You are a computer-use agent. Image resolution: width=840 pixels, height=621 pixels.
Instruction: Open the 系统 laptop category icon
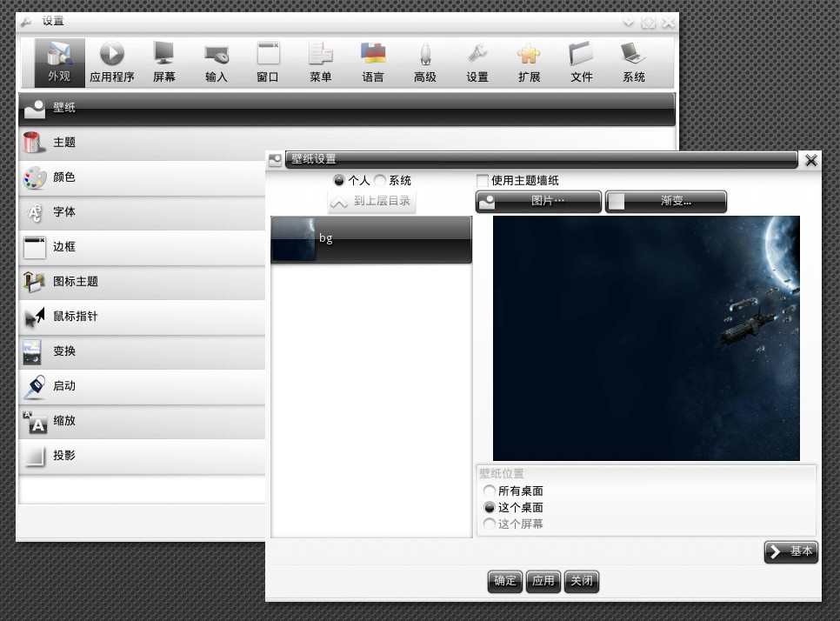[634, 62]
